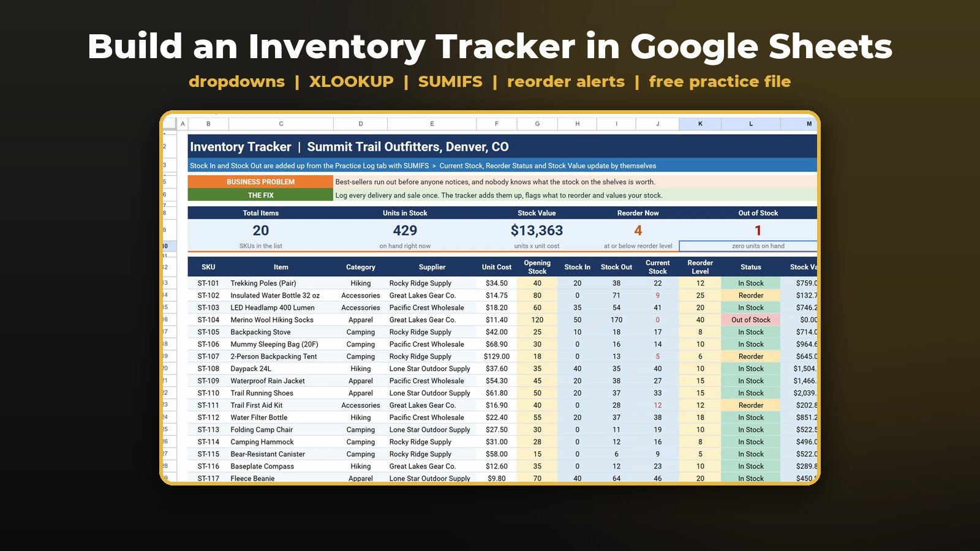Image resolution: width=980 pixels, height=551 pixels.
Task: Click the 'Folding Camp Chair' item cell
Action: pyautogui.click(x=281, y=430)
